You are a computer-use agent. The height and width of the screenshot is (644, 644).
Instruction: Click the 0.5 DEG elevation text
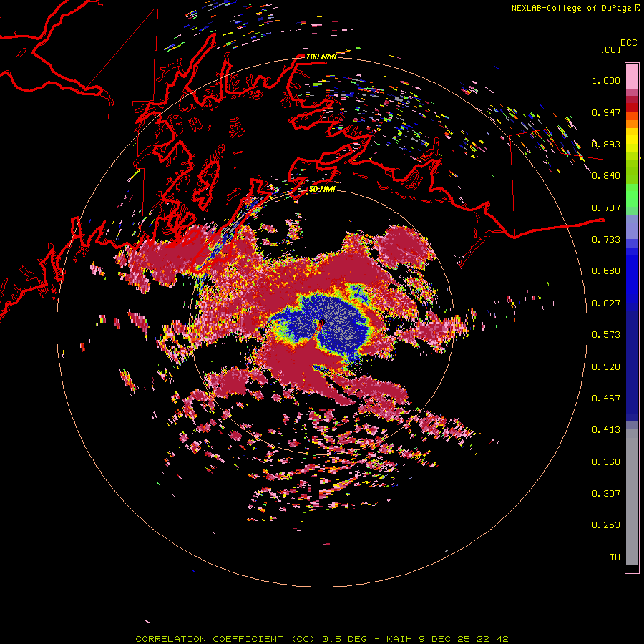tap(344, 639)
